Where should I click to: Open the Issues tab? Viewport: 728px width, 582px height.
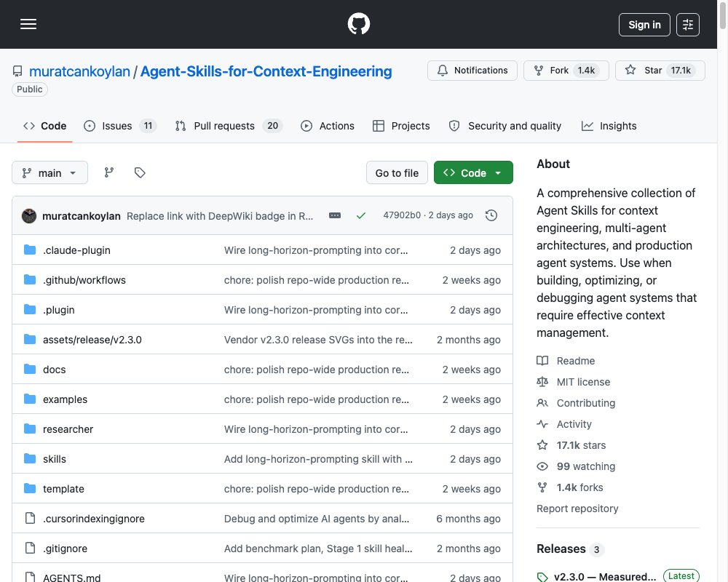pos(120,126)
